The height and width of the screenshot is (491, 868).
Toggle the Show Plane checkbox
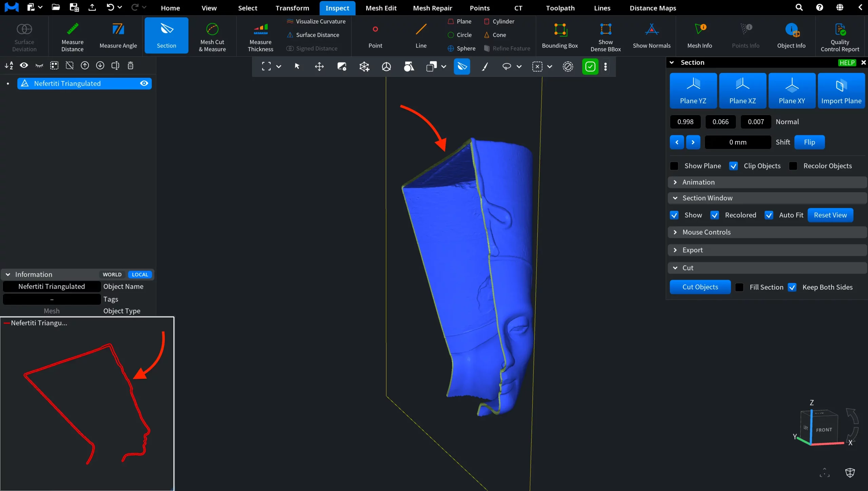click(x=674, y=166)
